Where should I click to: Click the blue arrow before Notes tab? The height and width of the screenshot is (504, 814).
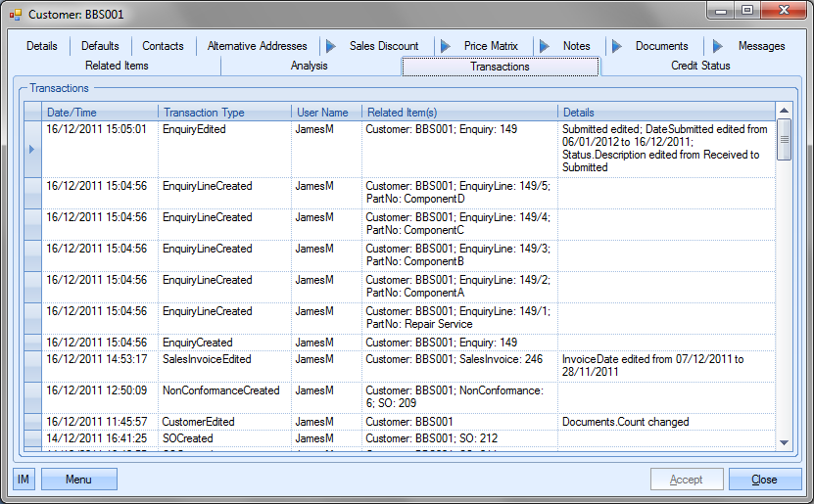(x=544, y=46)
